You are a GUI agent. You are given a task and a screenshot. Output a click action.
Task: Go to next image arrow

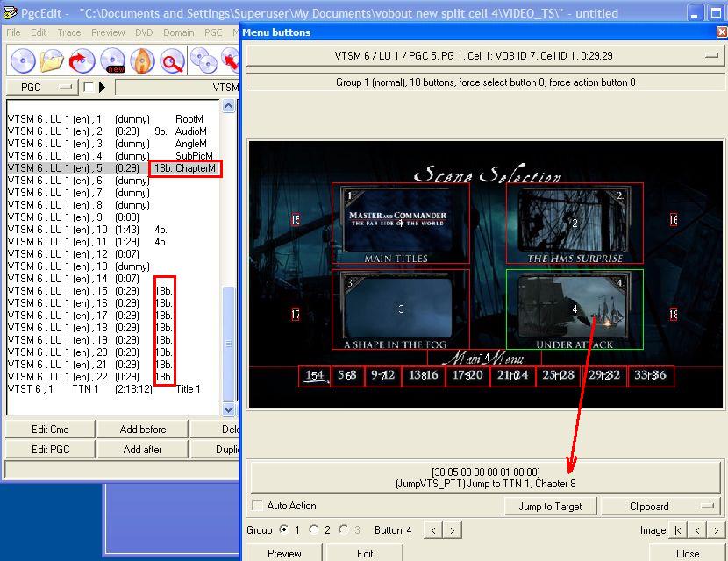716,530
